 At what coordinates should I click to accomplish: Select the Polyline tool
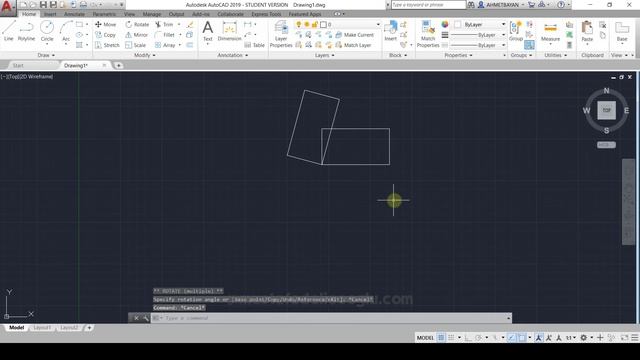tap(26, 31)
